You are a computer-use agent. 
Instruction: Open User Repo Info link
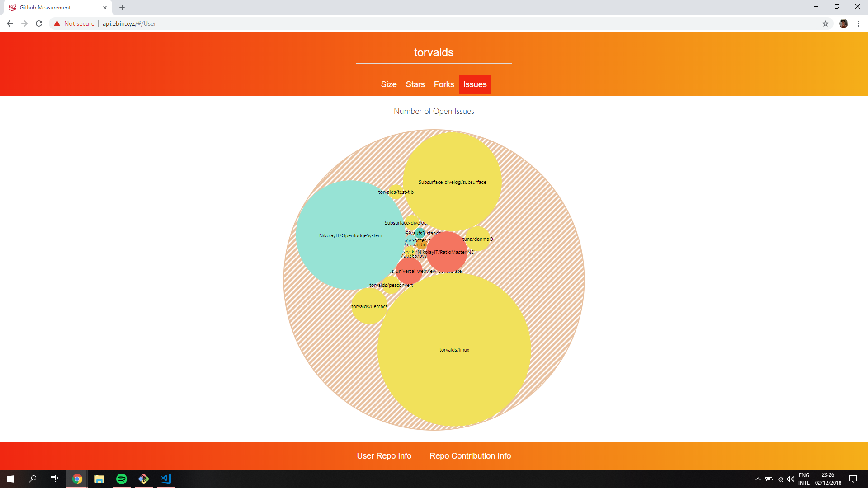384,456
